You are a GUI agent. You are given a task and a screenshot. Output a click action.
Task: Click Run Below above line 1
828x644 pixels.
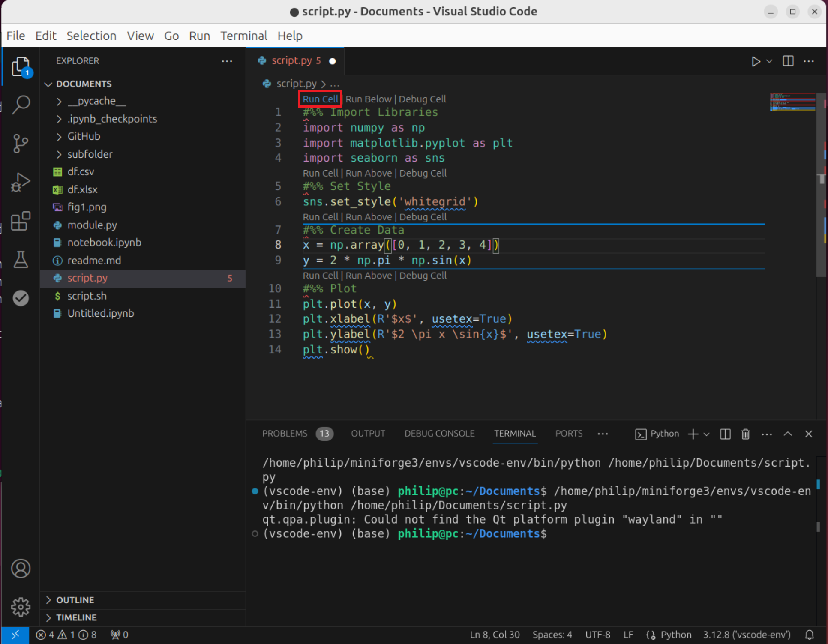(368, 99)
